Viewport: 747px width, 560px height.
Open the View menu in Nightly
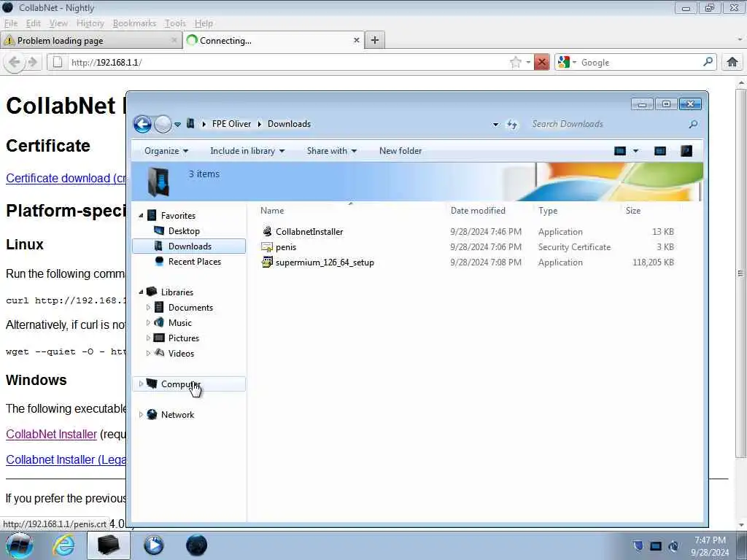click(58, 23)
